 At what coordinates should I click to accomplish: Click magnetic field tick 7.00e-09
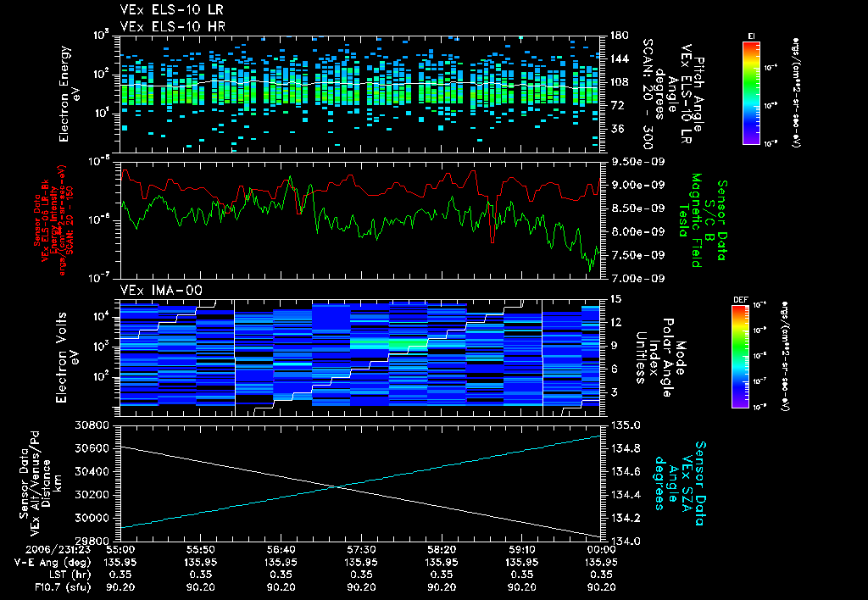click(x=637, y=279)
